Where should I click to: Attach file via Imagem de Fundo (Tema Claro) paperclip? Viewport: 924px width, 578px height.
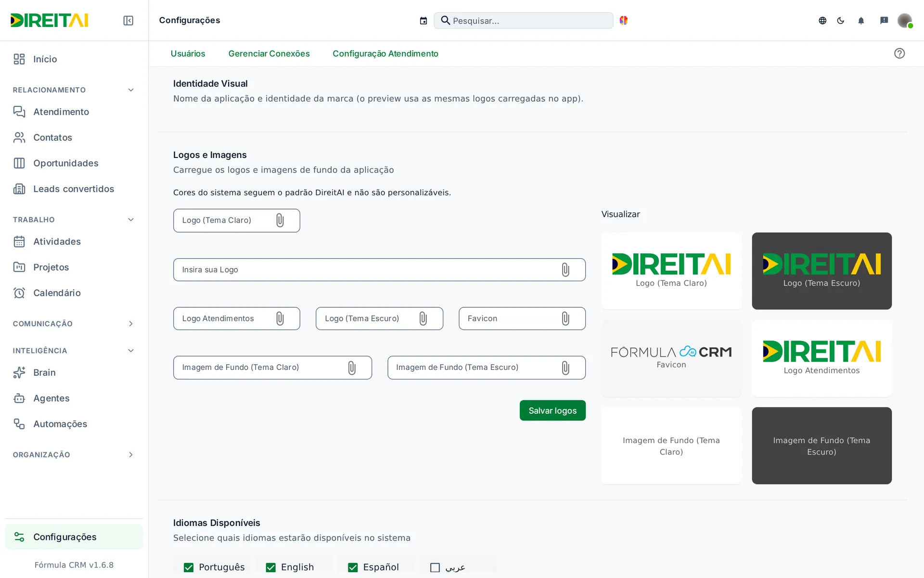[x=352, y=368]
